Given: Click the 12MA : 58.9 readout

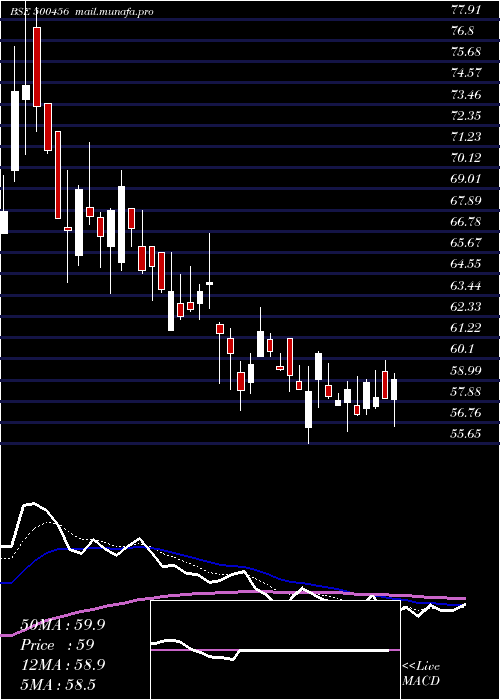Looking at the screenshot, I should click(63, 664).
